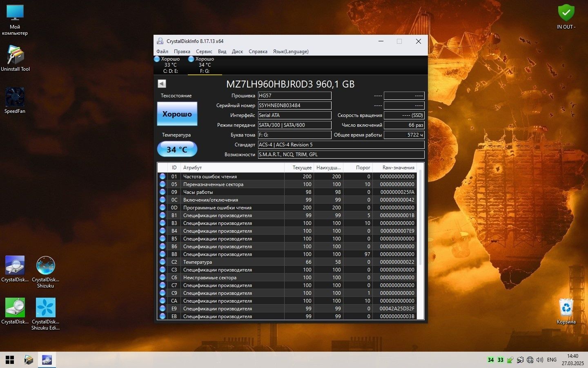Open the volume speaker tray icon
The height and width of the screenshot is (368, 588).
click(539, 360)
